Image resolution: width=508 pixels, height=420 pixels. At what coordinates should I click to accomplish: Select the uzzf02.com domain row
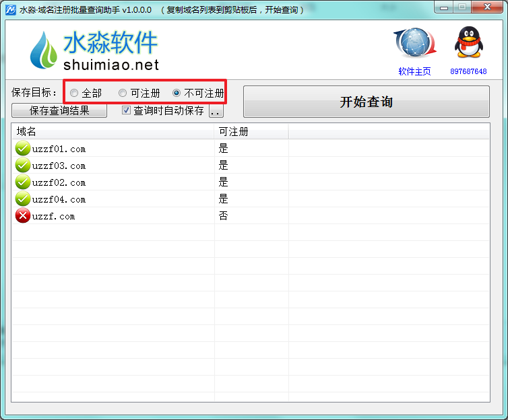click(x=251, y=182)
